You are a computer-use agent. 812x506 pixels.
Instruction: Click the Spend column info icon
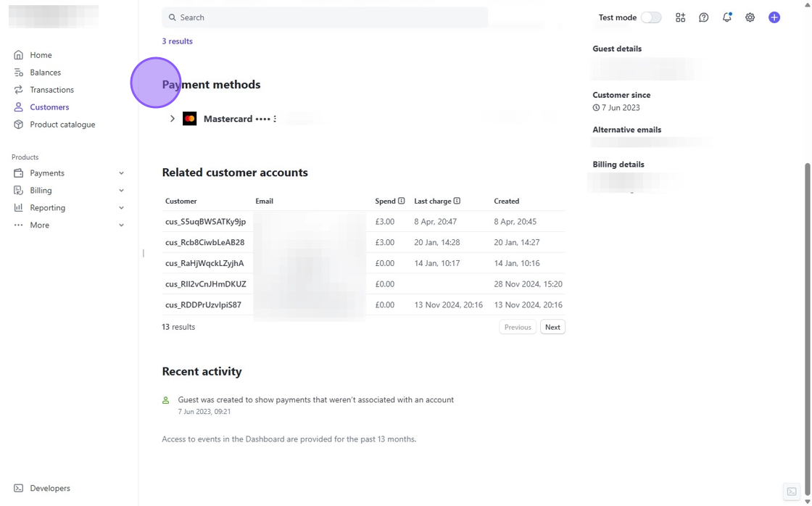(x=401, y=201)
